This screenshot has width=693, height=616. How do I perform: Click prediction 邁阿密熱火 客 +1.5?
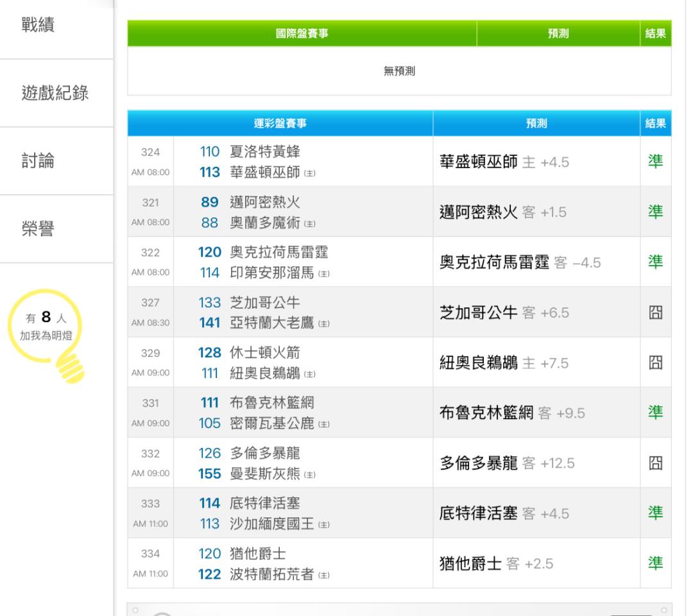pos(503,212)
